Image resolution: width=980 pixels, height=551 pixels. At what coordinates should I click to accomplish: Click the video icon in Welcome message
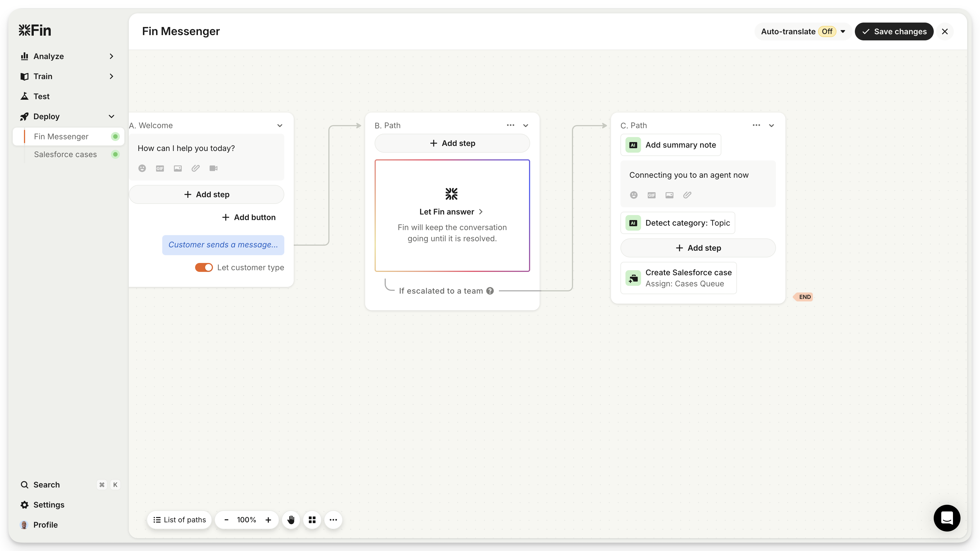point(214,168)
